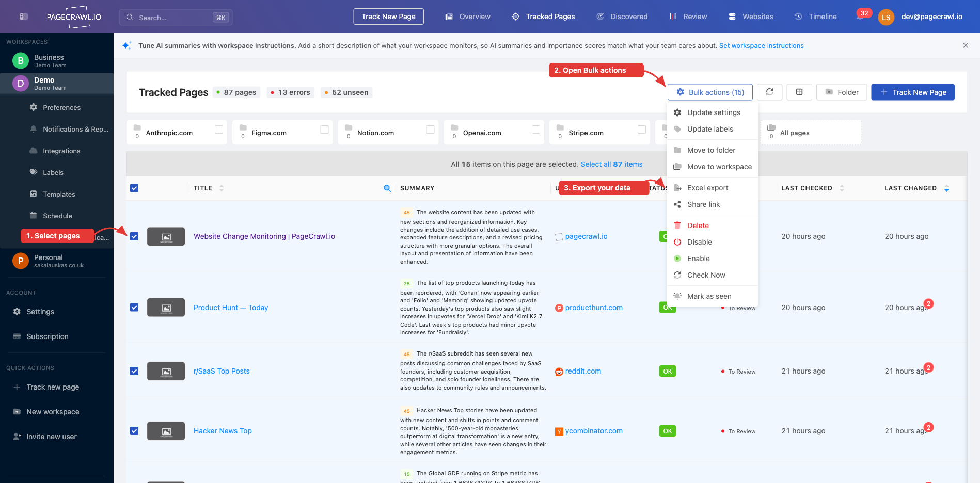Viewport: 980px width, 483px height.
Task: Click top Track New Page outlined button
Action: (x=388, y=17)
